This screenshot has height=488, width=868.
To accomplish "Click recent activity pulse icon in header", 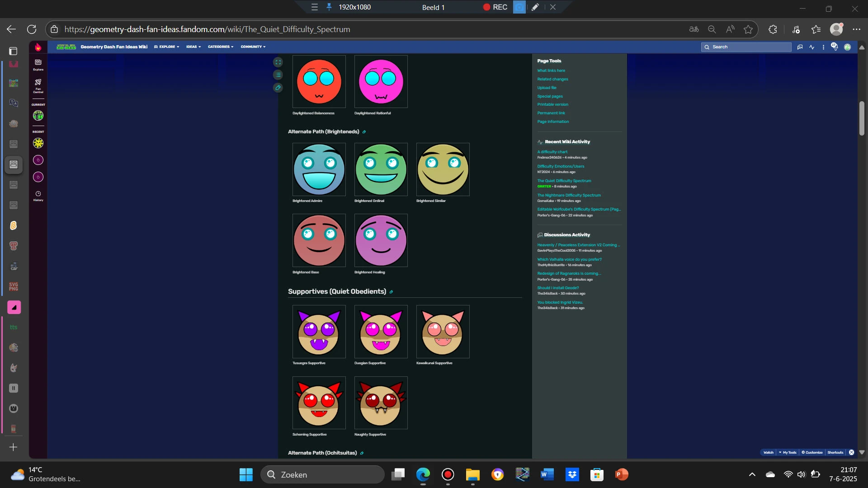I will click(x=812, y=47).
